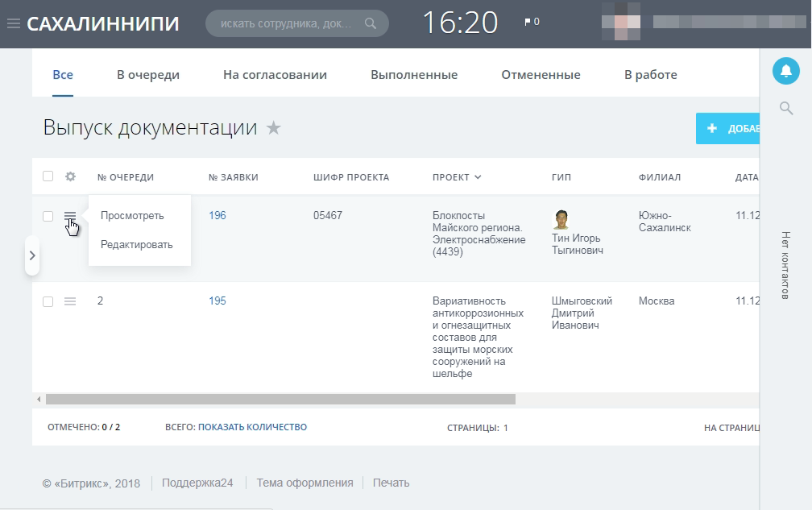
Task: Click the magnifier icon in right sidebar
Action: 786,108
